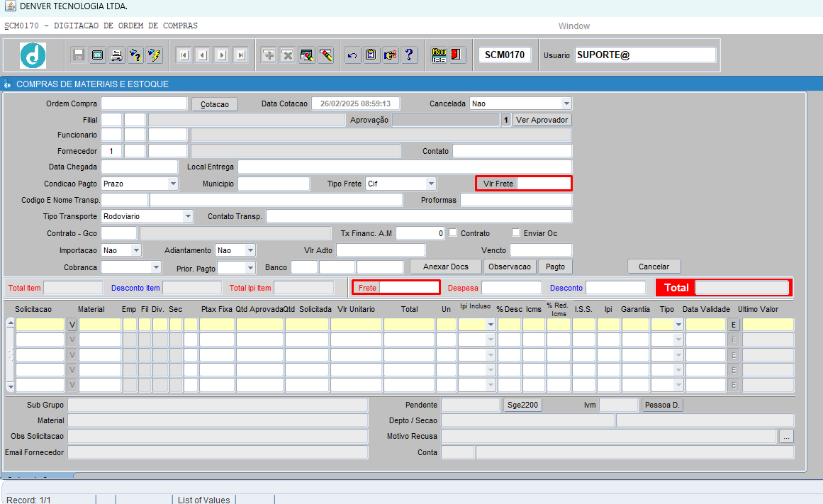
Task: Click the Usuario field showing SUPORTE@
Action: coord(645,55)
